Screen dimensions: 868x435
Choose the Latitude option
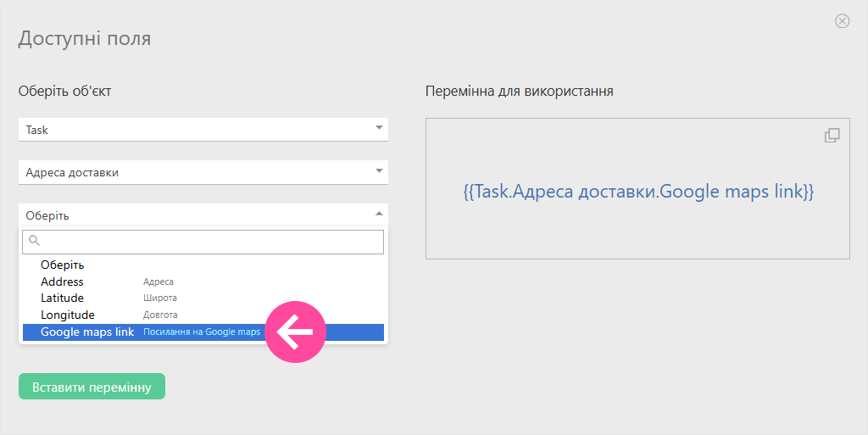click(62, 298)
